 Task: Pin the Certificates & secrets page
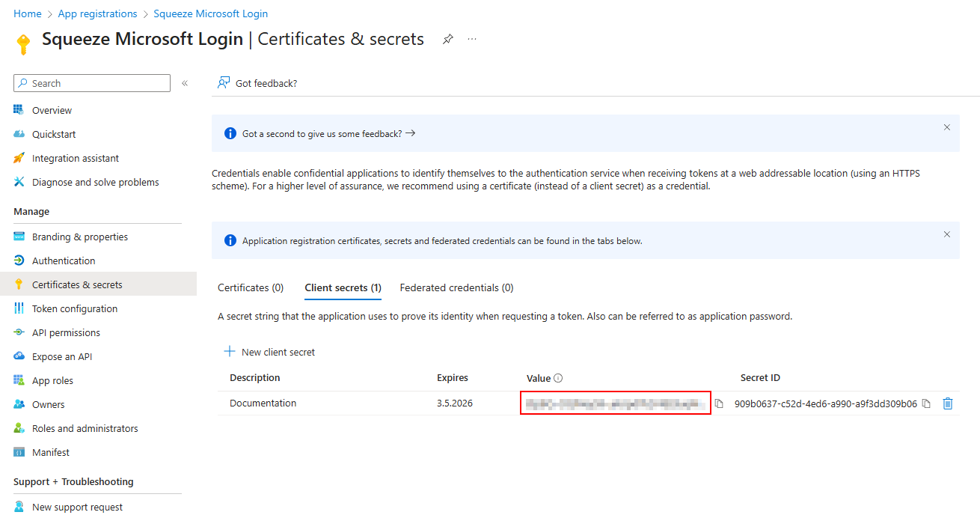click(447, 39)
